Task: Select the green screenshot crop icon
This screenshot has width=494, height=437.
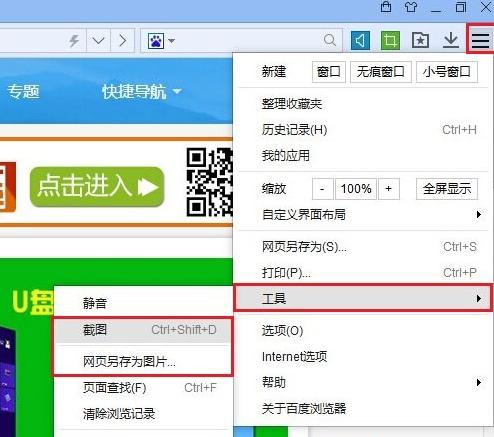Action: point(390,40)
